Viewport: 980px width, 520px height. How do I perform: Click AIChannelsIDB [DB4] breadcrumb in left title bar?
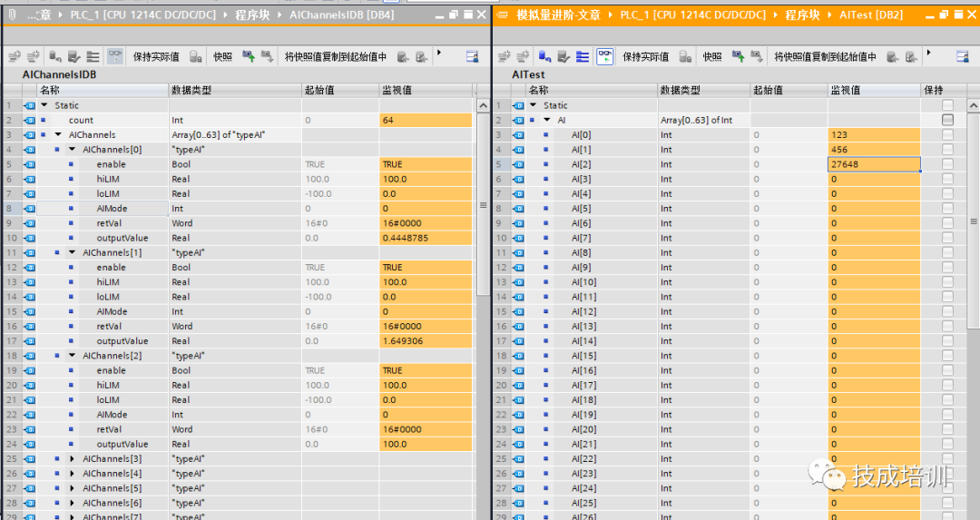(x=342, y=15)
